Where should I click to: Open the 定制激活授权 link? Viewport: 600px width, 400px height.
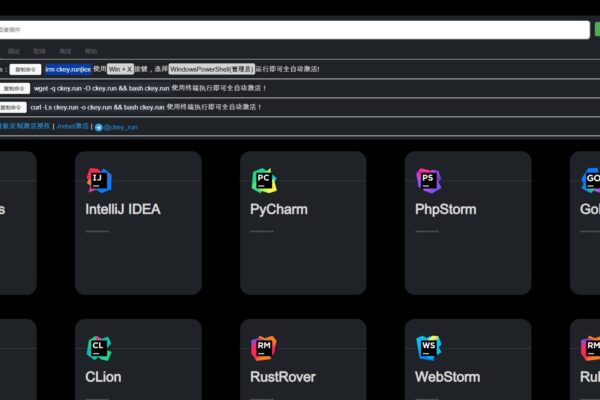[x=25, y=126]
